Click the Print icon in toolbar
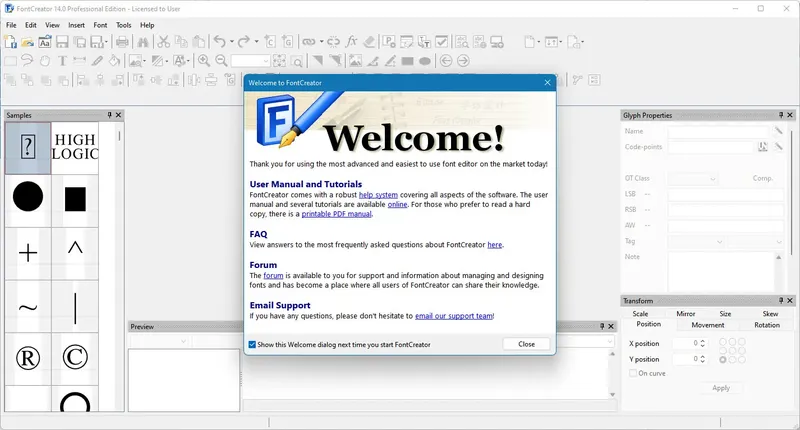This screenshot has height=430, width=800. pos(122,42)
